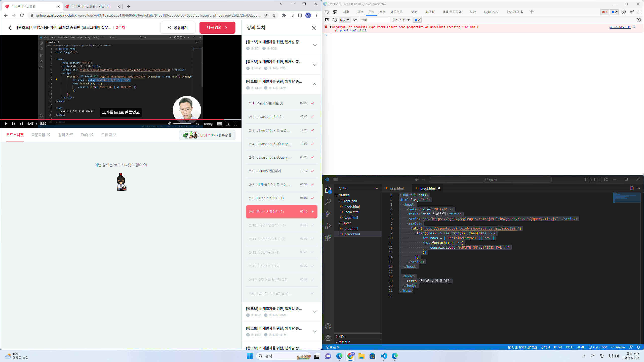
Task: Open the log level dropdown in console
Action: (401, 20)
